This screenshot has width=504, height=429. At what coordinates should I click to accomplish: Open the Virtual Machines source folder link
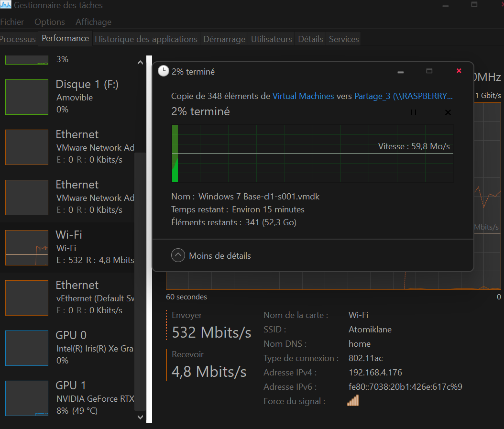pos(303,96)
